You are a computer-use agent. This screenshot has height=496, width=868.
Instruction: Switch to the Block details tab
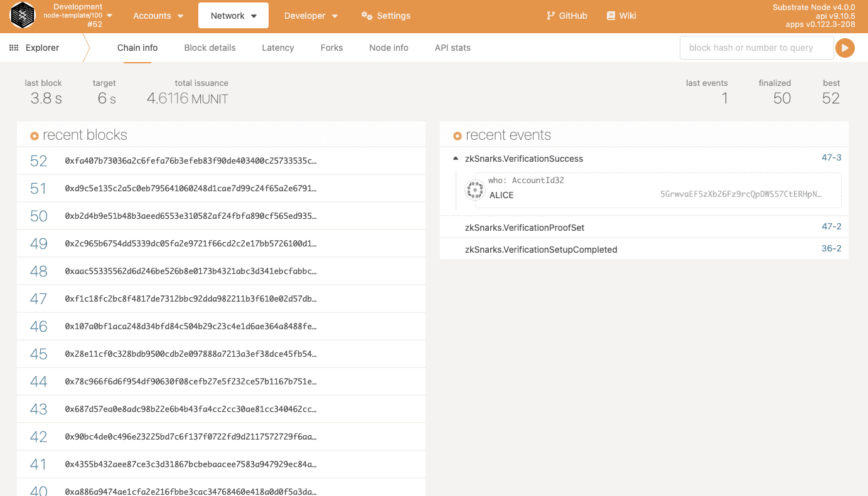(210, 47)
